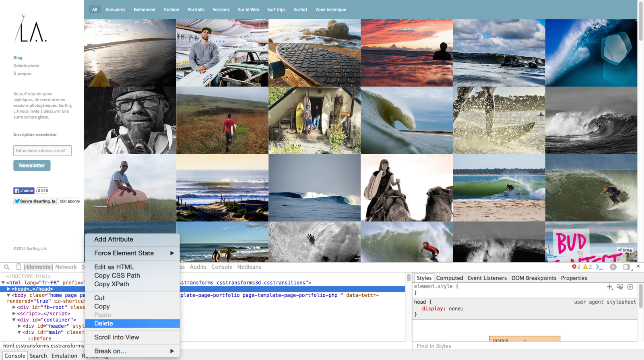Select the All portfolio filter
This screenshot has height=360, width=644.
click(95, 10)
